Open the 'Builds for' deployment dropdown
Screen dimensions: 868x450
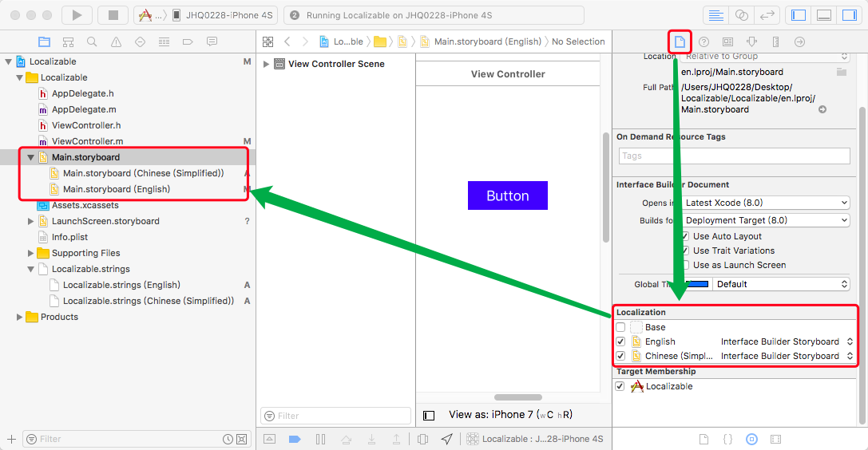pyautogui.click(x=766, y=220)
